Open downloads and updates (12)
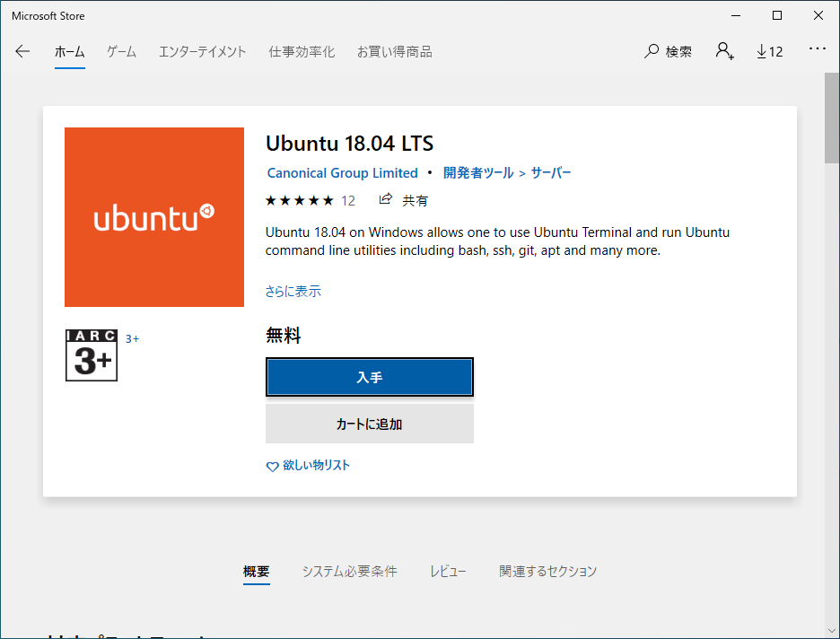This screenshot has width=840, height=639. [769, 51]
